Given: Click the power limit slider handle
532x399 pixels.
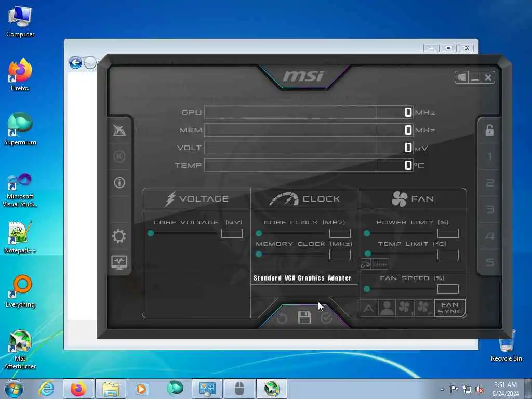Looking at the screenshot, I should point(367,233).
